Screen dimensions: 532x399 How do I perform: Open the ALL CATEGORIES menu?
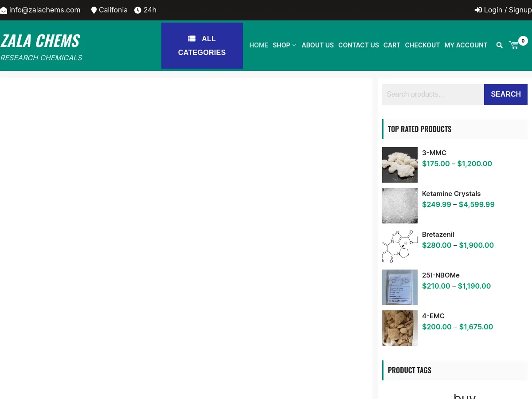(x=202, y=46)
